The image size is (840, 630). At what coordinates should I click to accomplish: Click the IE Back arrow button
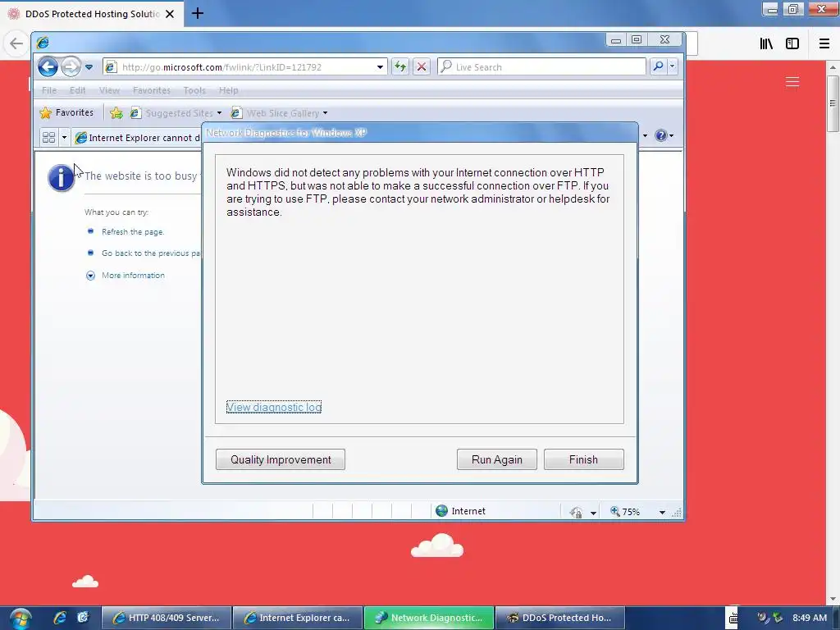(x=48, y=67)
